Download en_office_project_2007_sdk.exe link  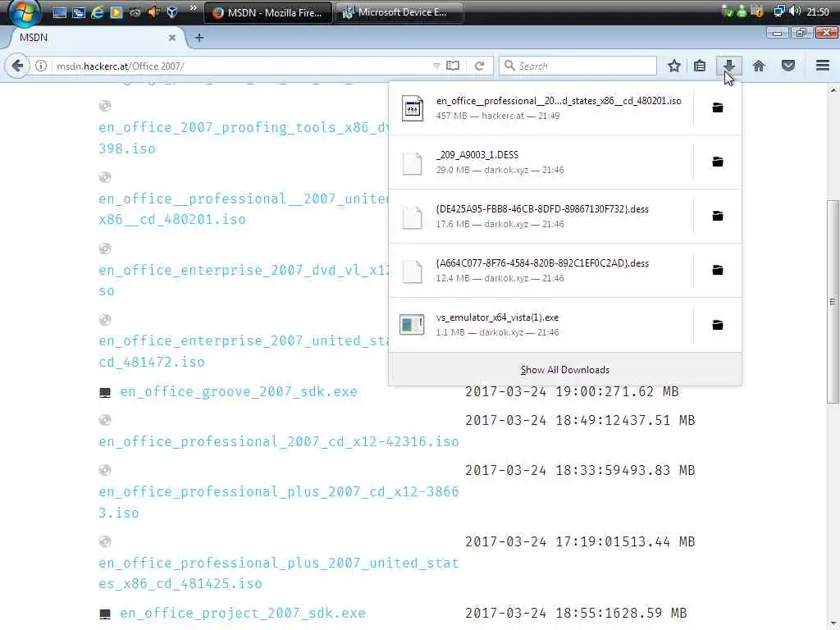[243, 613]
